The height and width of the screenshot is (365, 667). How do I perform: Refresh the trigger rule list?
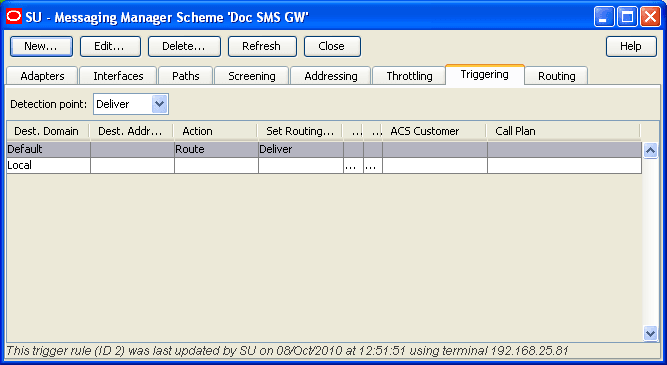coord(262,46)
